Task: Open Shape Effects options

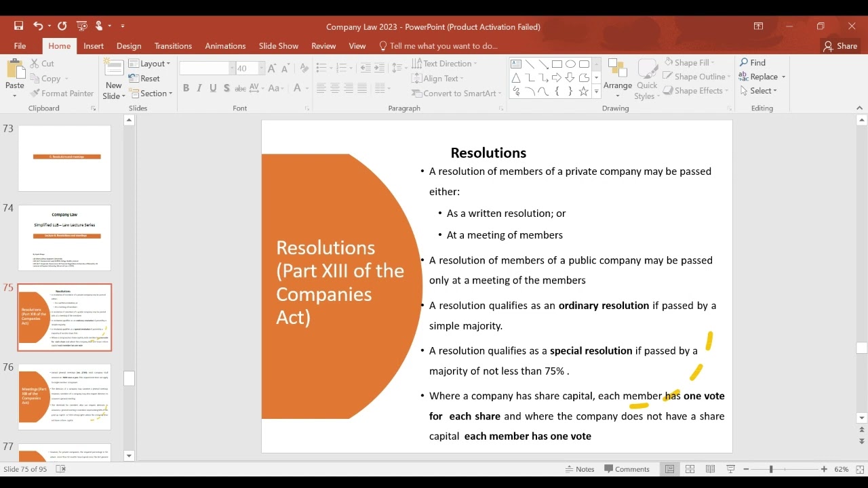Action: 695,91
